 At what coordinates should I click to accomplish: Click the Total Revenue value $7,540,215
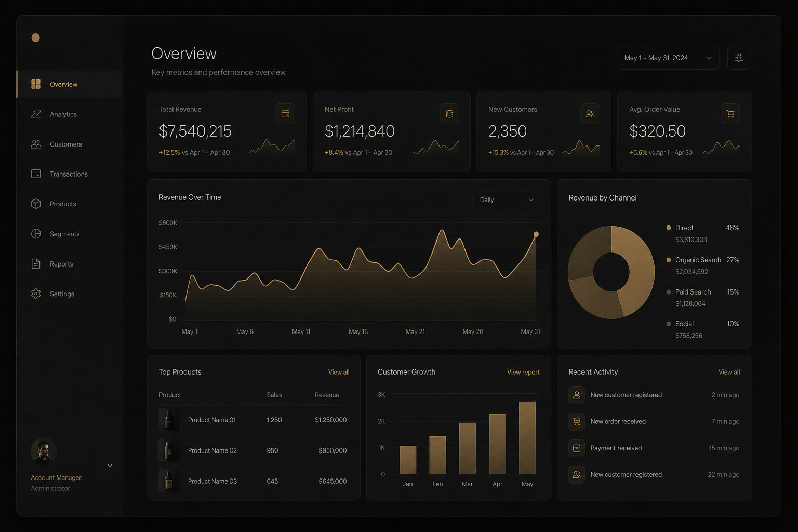tap(195, 131)
